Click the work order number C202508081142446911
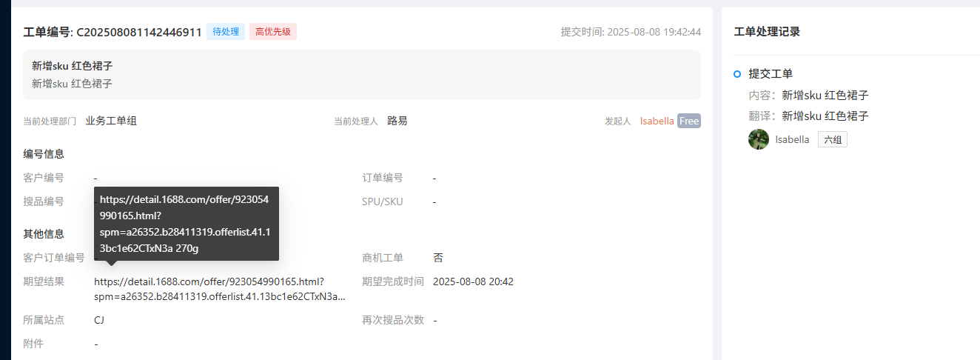The image size is (980, 360). 139,32
